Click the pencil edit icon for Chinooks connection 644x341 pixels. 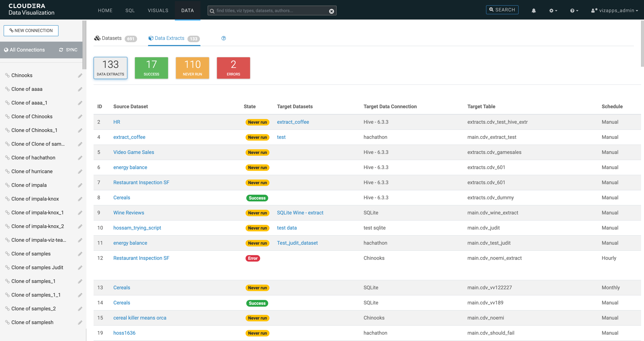point(80,75)
